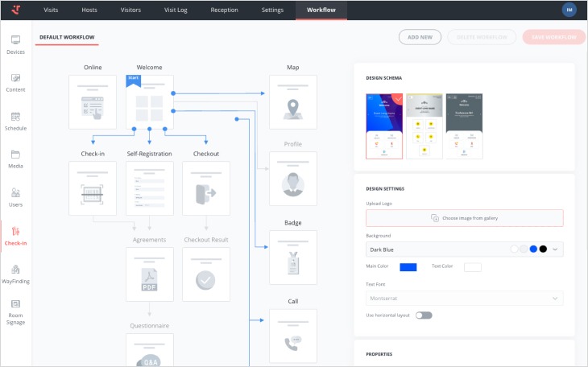
Task: Select the Map workflow node
Action: pyautogui.click(x=292, y=102)
